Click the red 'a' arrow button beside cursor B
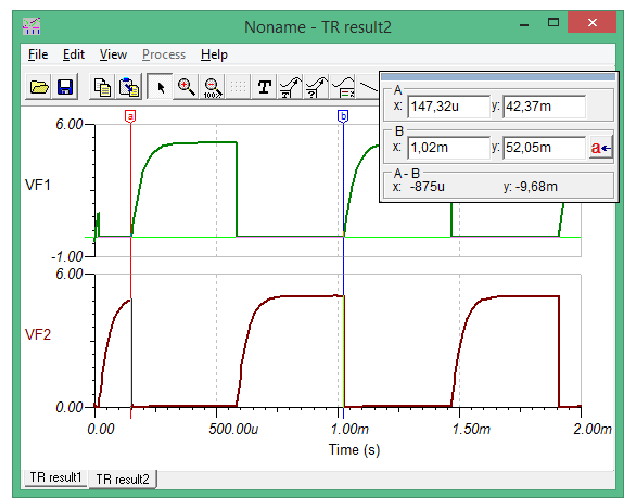The height and width of the screenshot is (502, 633). tap(601, 148)
